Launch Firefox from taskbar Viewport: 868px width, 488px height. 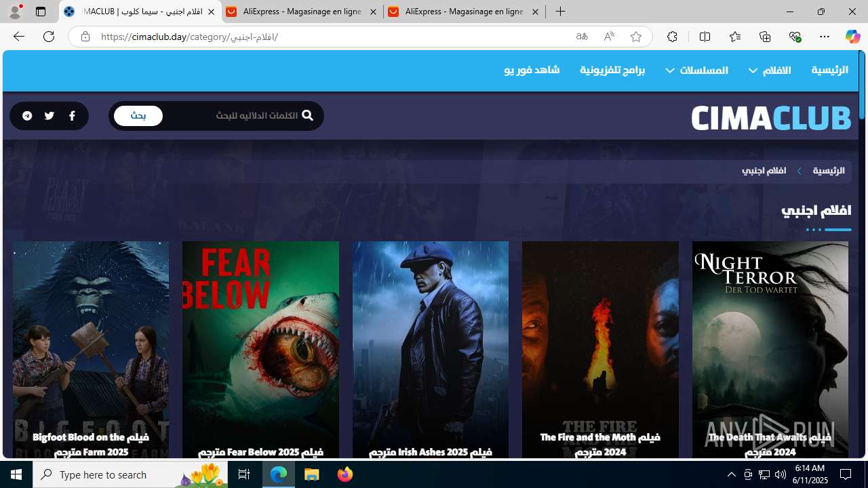(x=345, y=474)
